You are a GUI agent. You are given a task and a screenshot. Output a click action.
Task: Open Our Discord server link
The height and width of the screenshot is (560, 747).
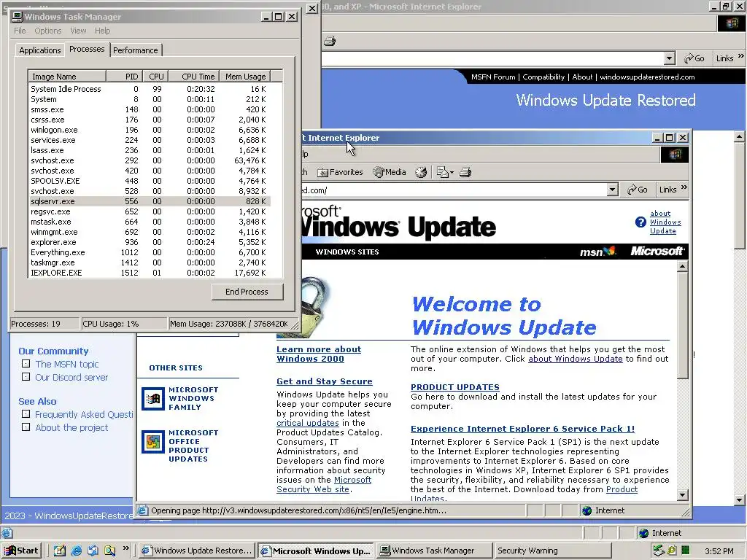click(x=71, y=377)
